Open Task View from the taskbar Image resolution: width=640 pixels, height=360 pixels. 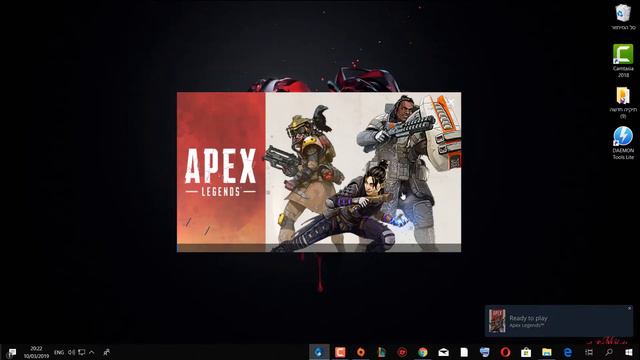tap(589, 352)
